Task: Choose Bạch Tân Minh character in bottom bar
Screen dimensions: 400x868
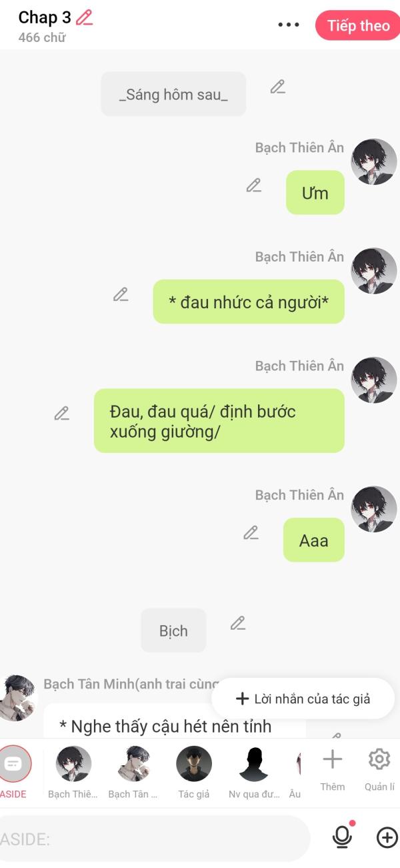Action: (x=133, y=773)
